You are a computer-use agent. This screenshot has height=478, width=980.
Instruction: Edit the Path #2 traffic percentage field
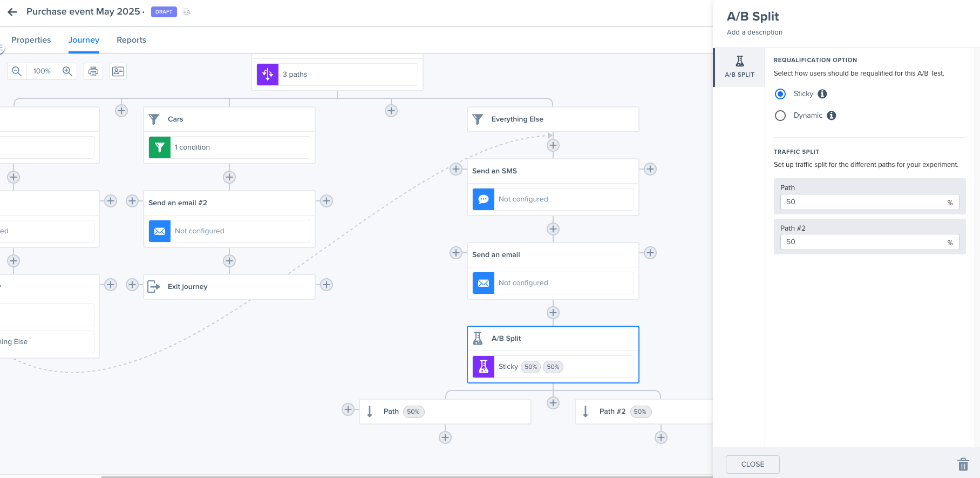pyautogui.click(x=869, y=242)
